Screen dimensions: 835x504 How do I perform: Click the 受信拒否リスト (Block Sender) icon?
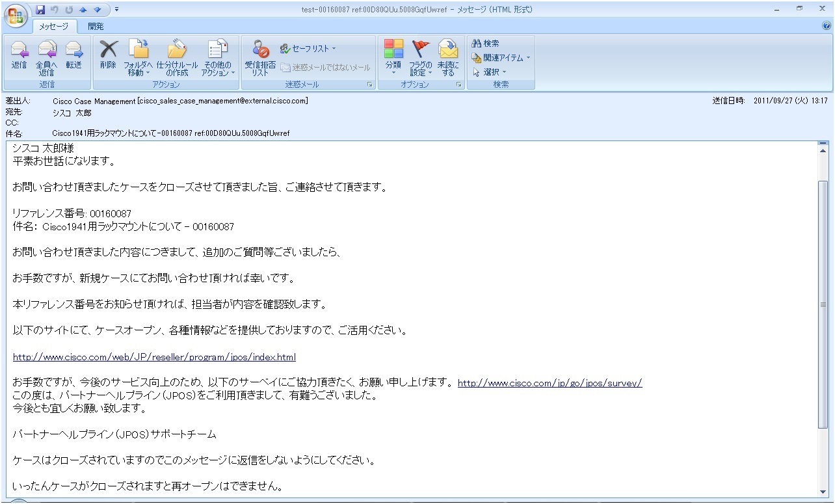click(x=260, y=57)
